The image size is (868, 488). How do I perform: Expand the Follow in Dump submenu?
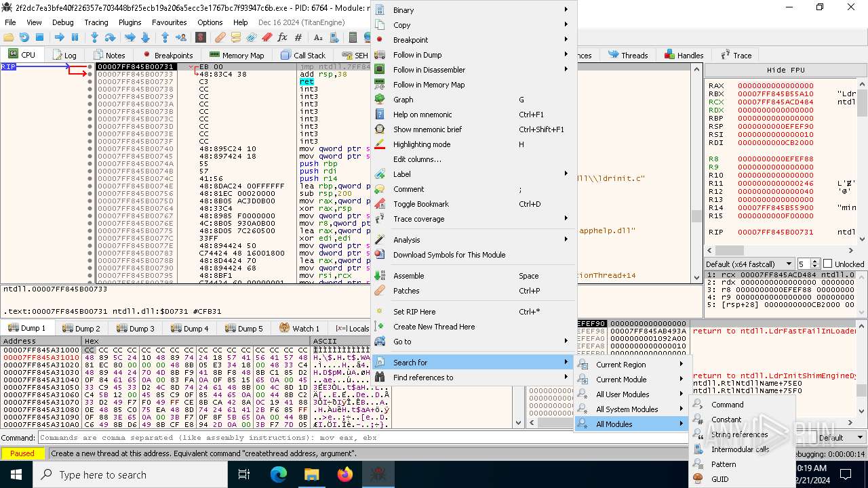[474, 55]
